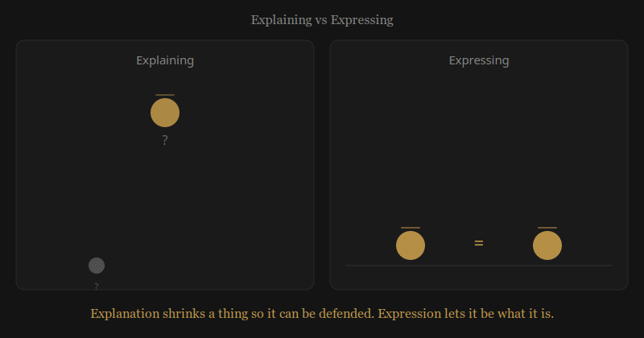Image resolution: width=644 pixels, height=338 pixels.
Task: Click the question mark below the gold circle
Action: (x=165, y=140)
